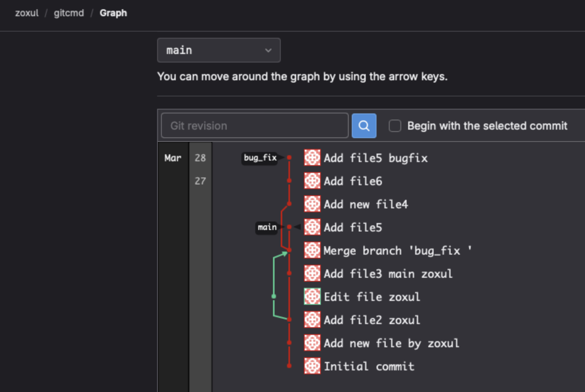The width and height of the screenshot is (585, 392).
Task: Click avatar next to 'Add file6' commit
Action: point(312,181)
